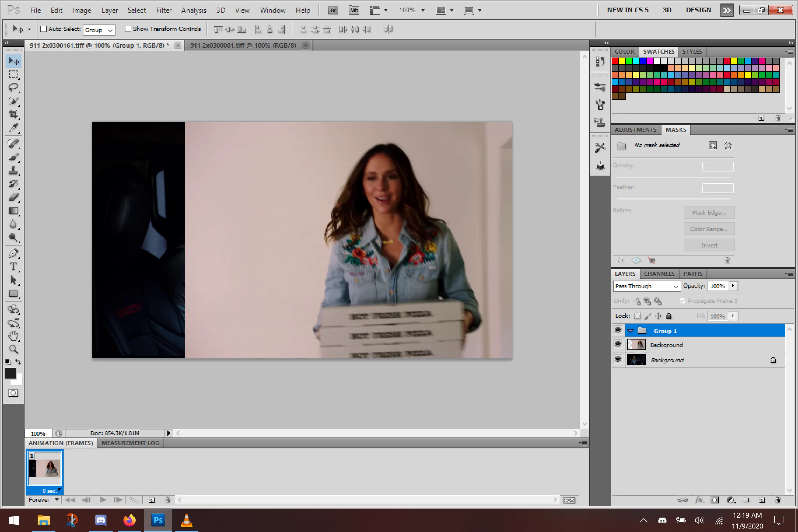Select the Crop tool
This screenshot has height=532, width=798.
coord(13,114)
